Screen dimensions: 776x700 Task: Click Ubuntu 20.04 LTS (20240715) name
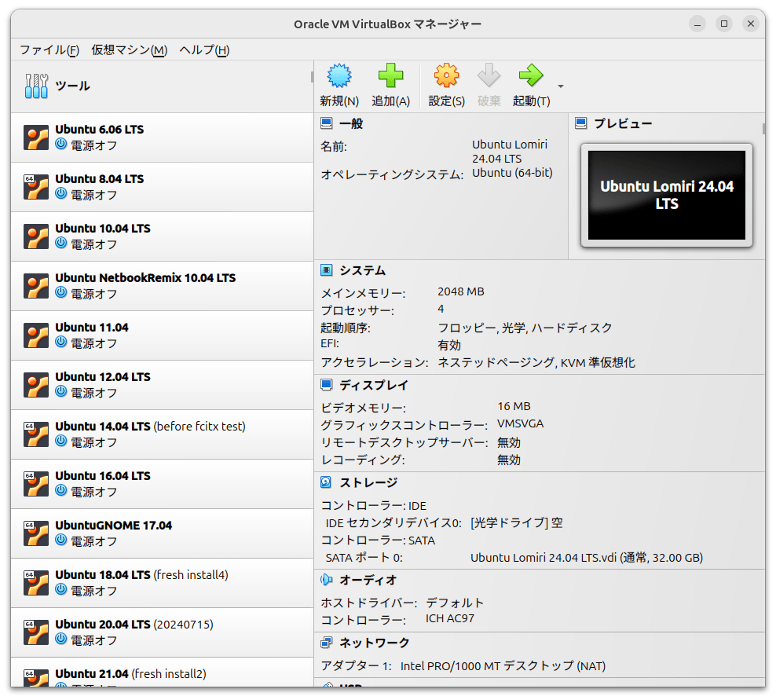[x=134, y=625]
